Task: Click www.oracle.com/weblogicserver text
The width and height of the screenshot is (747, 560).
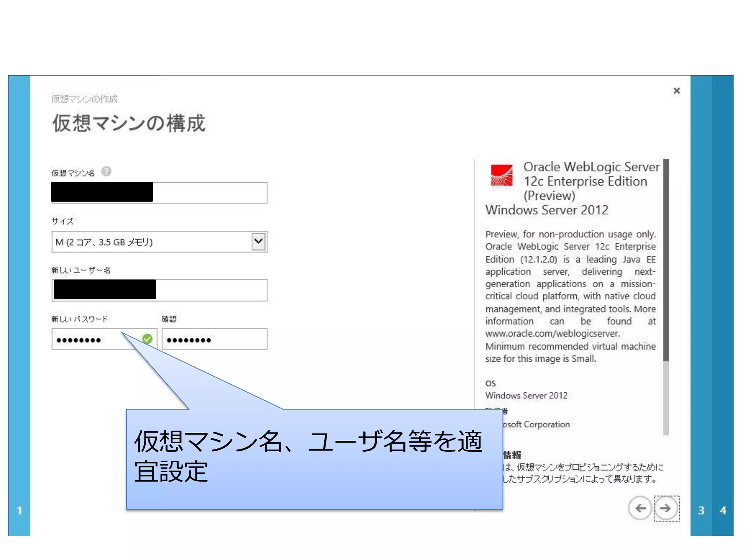Action: coord(553,334)
